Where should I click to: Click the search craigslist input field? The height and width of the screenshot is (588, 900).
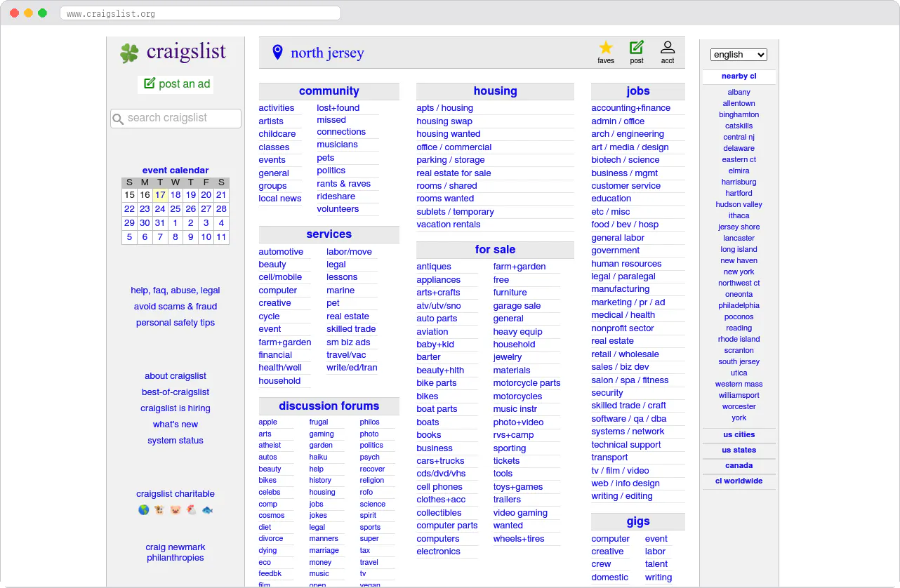[x=176, y=119]
